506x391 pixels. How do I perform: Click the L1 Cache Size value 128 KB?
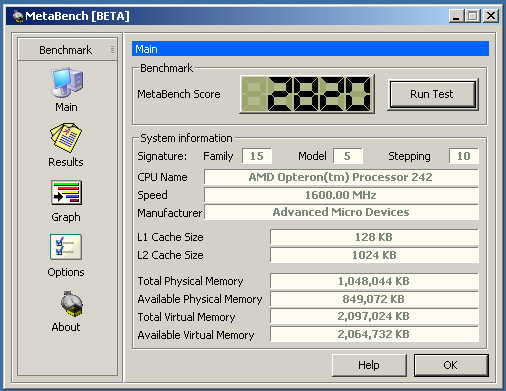(374, 237)
